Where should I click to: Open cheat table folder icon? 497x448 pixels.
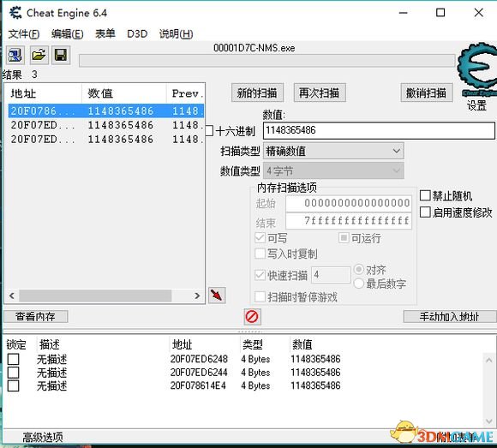39,56
